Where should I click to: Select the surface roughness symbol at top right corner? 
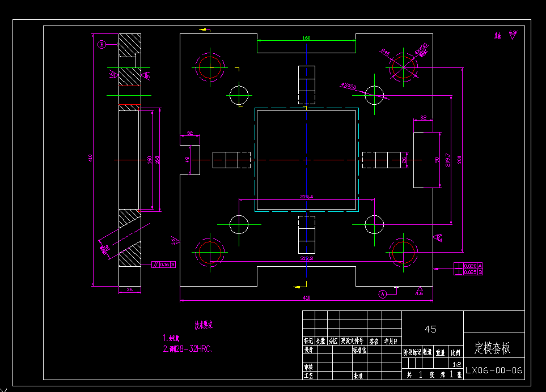click(513, 35)
